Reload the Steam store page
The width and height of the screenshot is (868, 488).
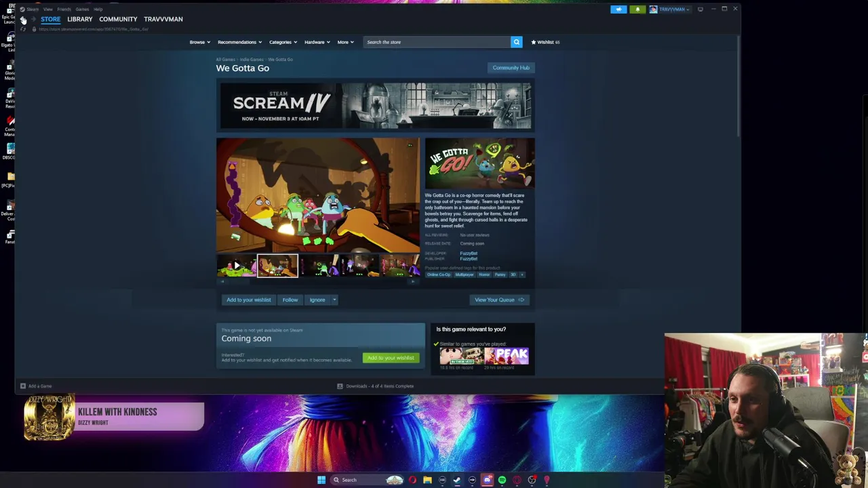23,29
